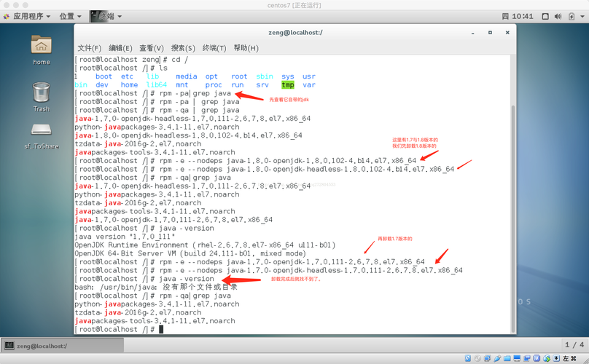Click VirtualBox shared folders status icon

click(507, 358)
